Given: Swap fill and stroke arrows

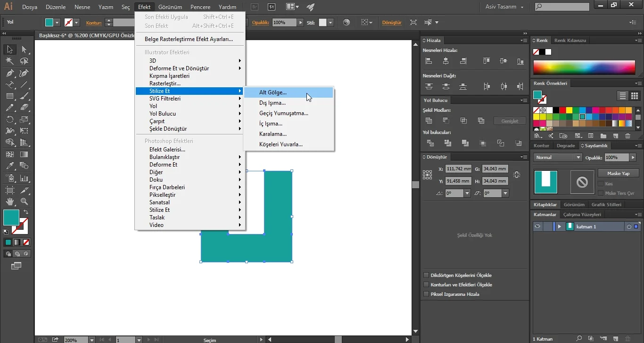Looking at the screenshot, I should coord(26,212).
